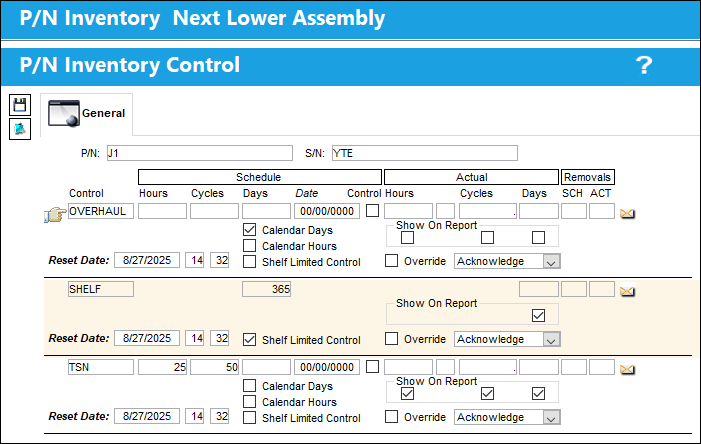
Task: Click OVERHAUL reset hour field 14
Action: tap(195, 260)
